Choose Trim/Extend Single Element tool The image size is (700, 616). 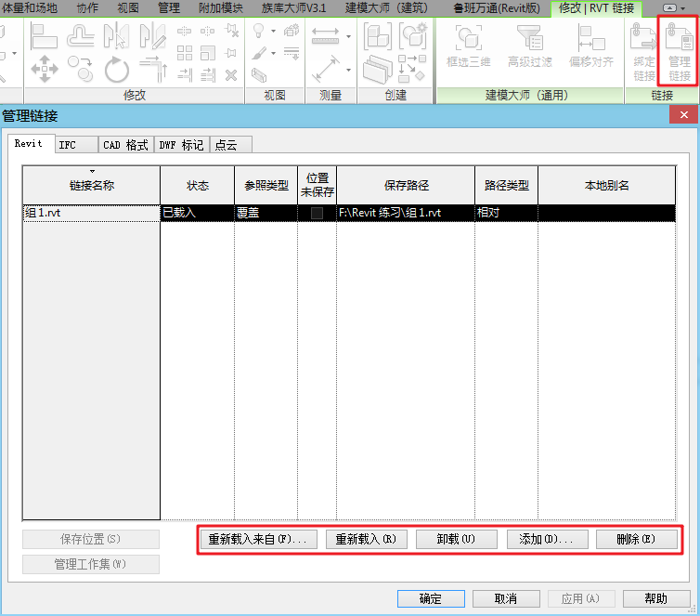point(185,75)
